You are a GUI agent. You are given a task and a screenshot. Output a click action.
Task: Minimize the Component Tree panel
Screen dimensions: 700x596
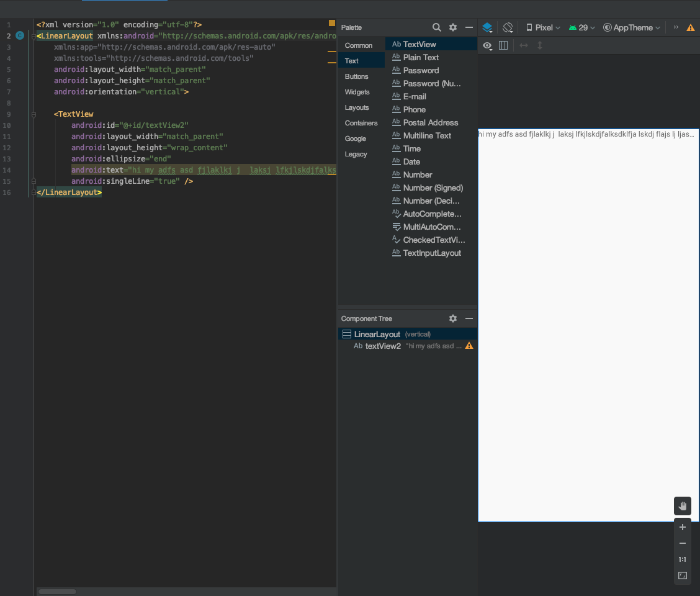click(x=469, y=318)
